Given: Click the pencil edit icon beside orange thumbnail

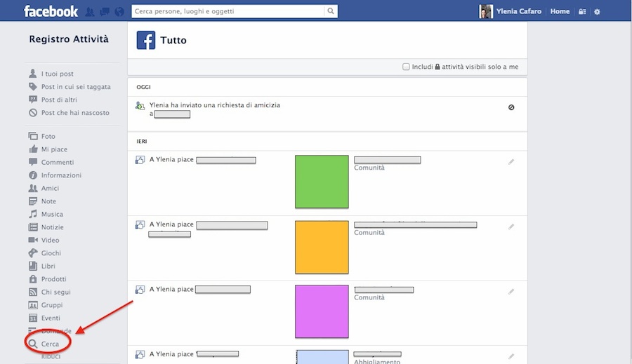Looking at the screenshot, I should click(x=511, y=227).
